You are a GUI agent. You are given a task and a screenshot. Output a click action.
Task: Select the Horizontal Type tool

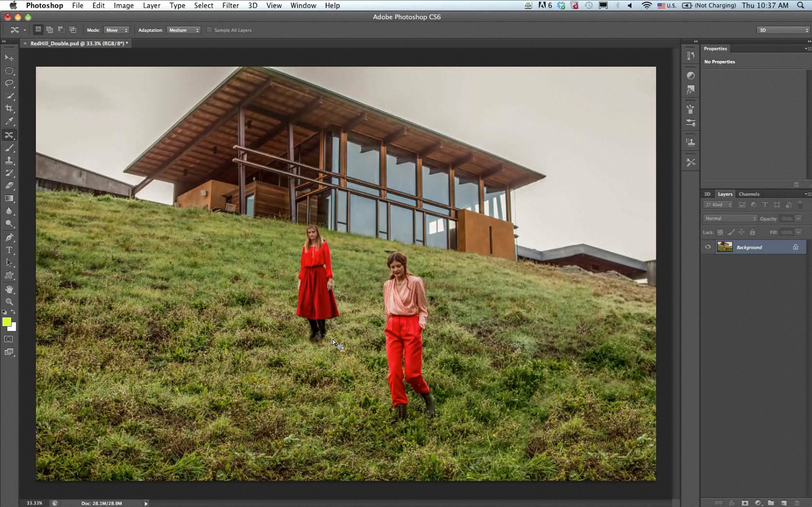tap(9, 250)
